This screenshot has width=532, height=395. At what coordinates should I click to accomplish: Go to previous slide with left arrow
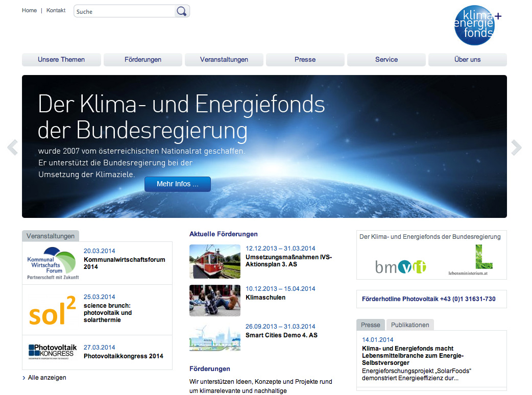click(13, 147)
